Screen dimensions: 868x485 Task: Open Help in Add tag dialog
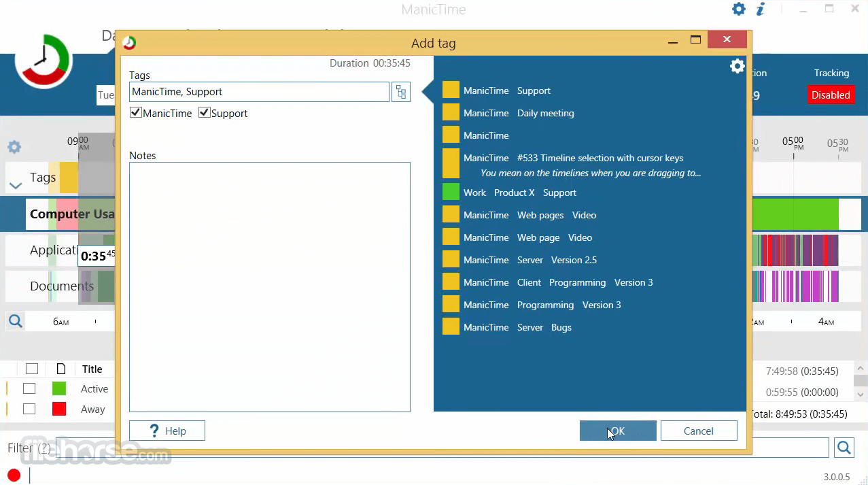[x=167, y=431]
